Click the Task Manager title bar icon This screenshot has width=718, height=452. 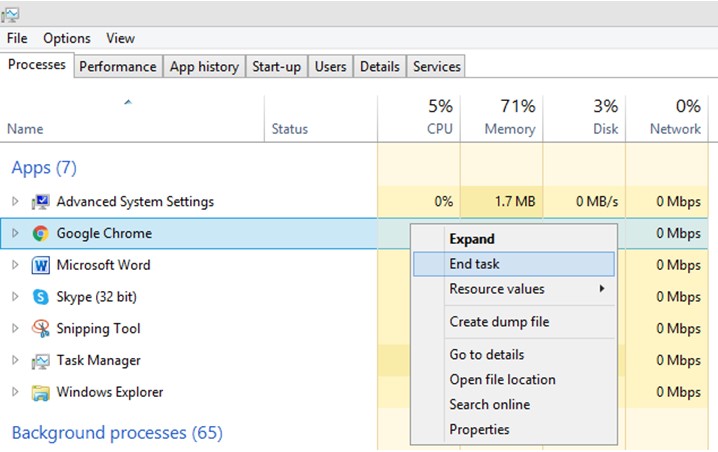[x=10, y=14]
